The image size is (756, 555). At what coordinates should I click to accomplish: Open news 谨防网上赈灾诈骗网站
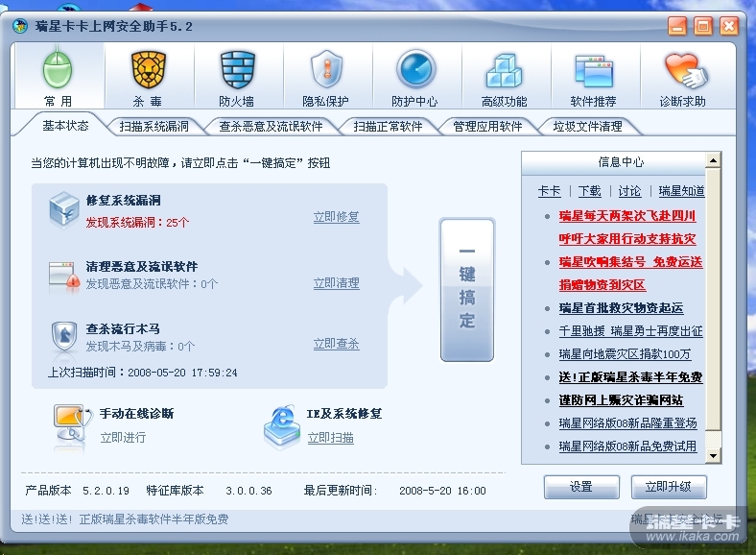621,400
